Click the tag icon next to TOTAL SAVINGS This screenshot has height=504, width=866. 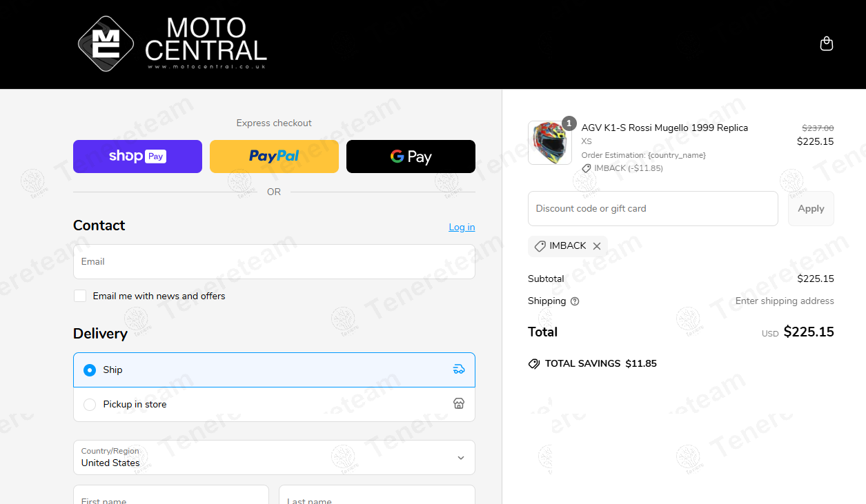[534, 364]
